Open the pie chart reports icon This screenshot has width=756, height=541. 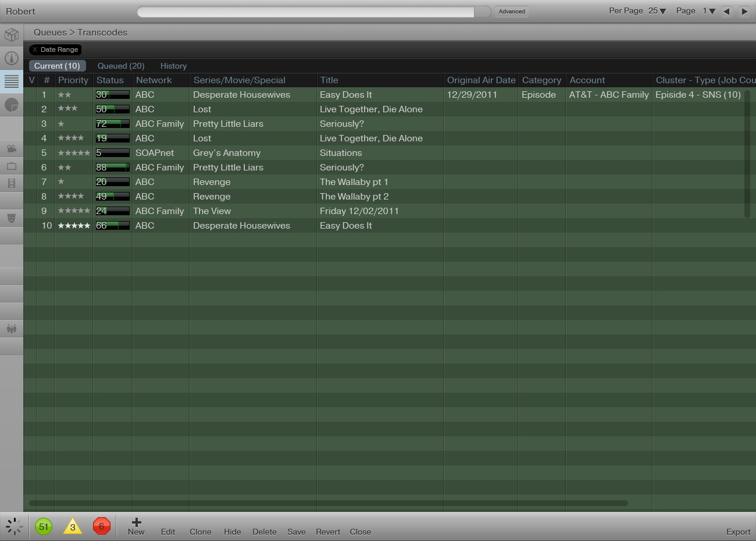click(x=12, y=105)
